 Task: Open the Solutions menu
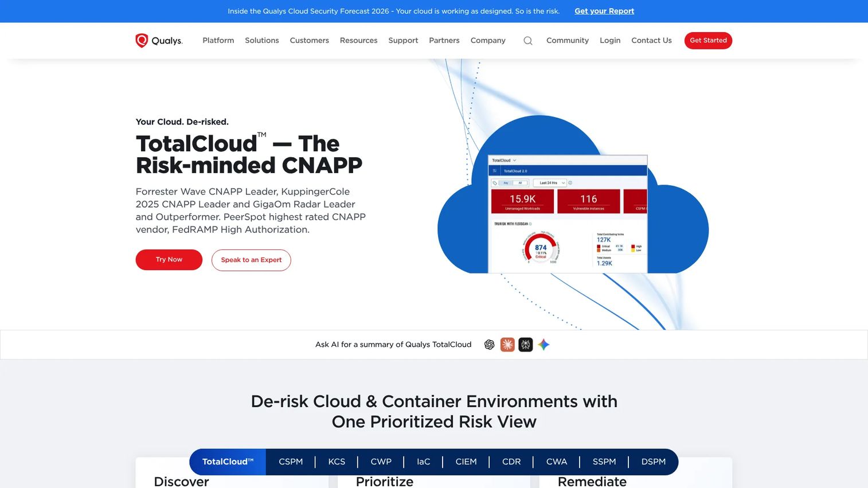262,40
